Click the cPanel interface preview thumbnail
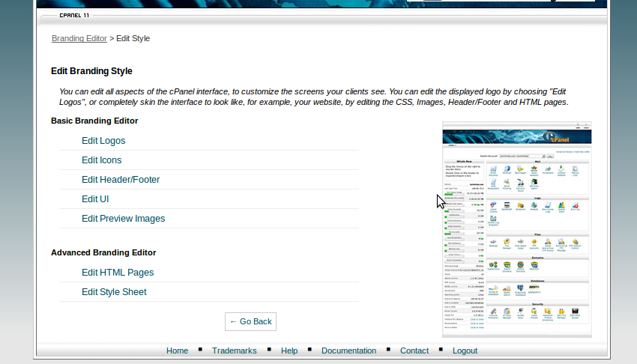 [x=516, y=229]
